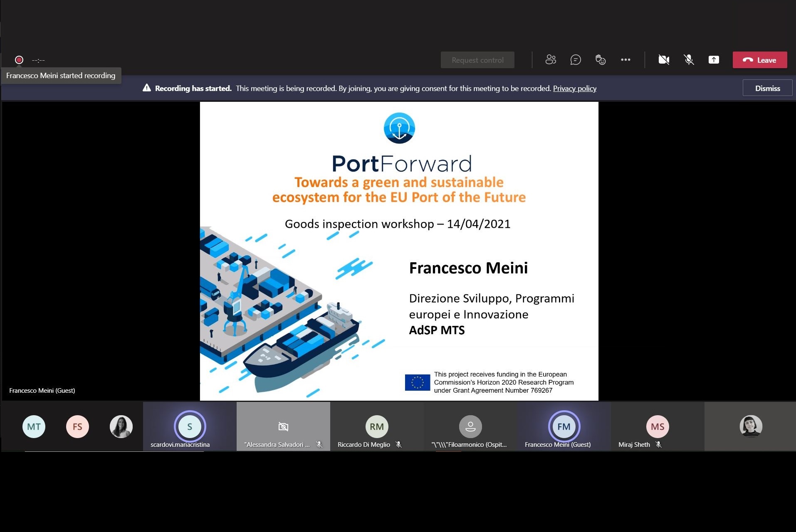Open the raise hand reactions icon
Viewport: 796px width, 532px height.
601,60
